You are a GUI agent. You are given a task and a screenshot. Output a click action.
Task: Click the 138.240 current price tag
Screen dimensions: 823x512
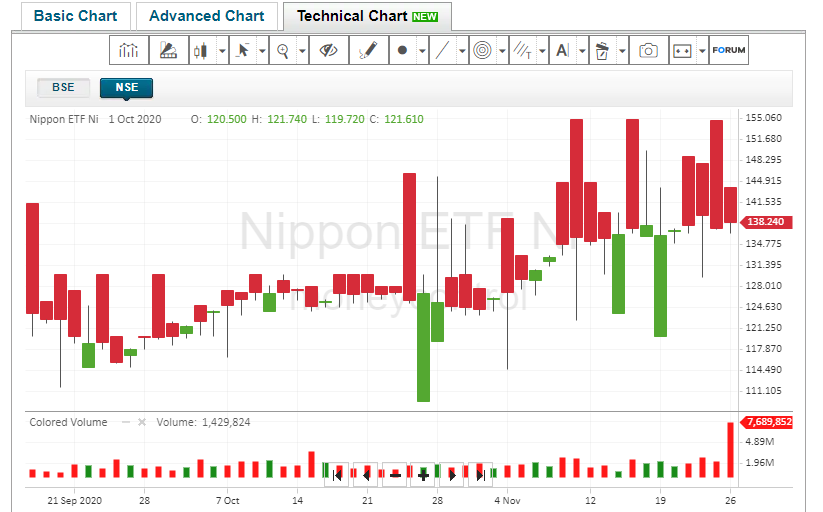766,222
